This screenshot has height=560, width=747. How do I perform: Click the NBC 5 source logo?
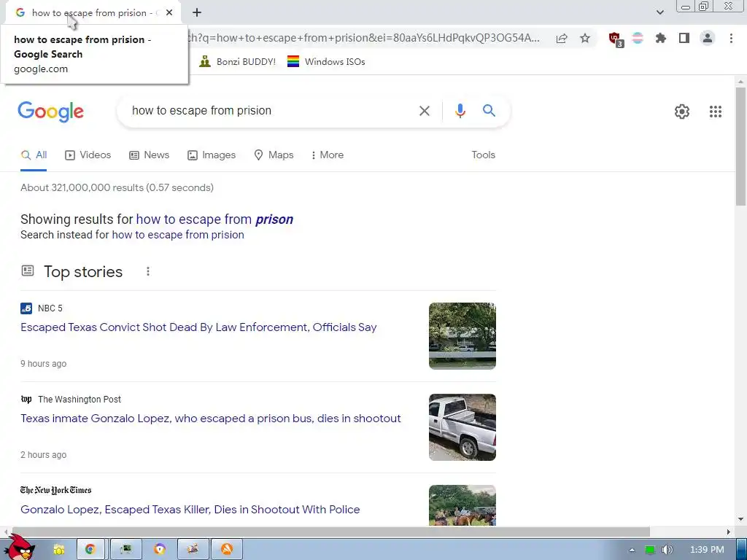click(x=26, y=308)
